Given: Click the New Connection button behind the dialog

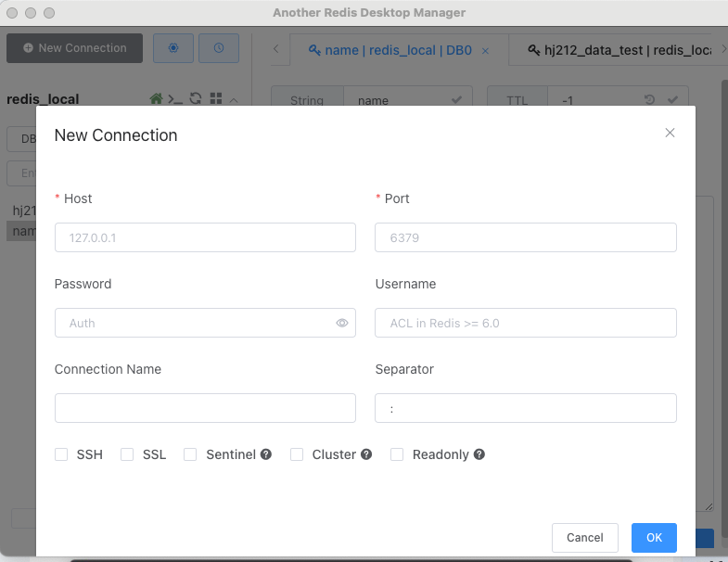Looking at the screenshot, I should 75,48.
